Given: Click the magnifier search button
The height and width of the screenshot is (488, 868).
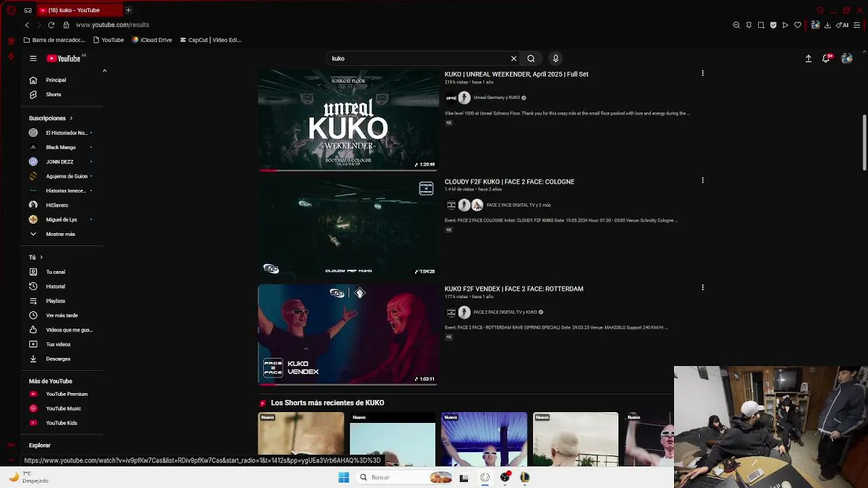Looking at the screenshot, I should tap(531, 58).
